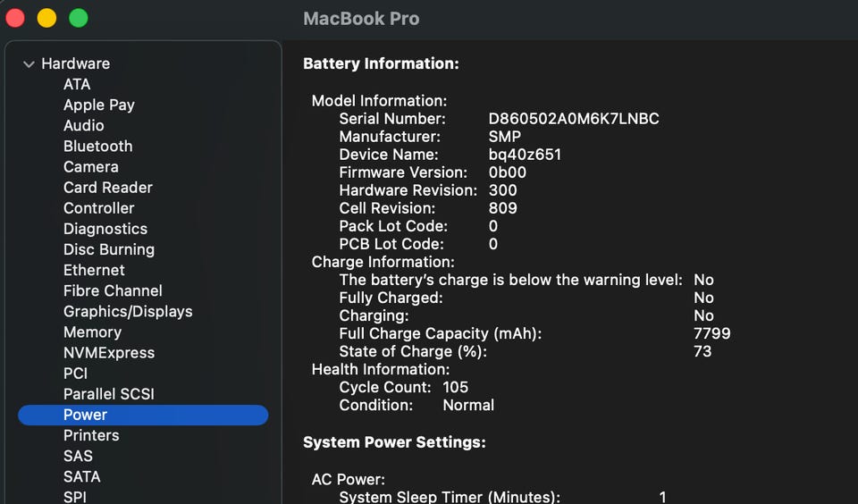
Task: Click the yellow minimize window button
Action: [x=46, y=18]
